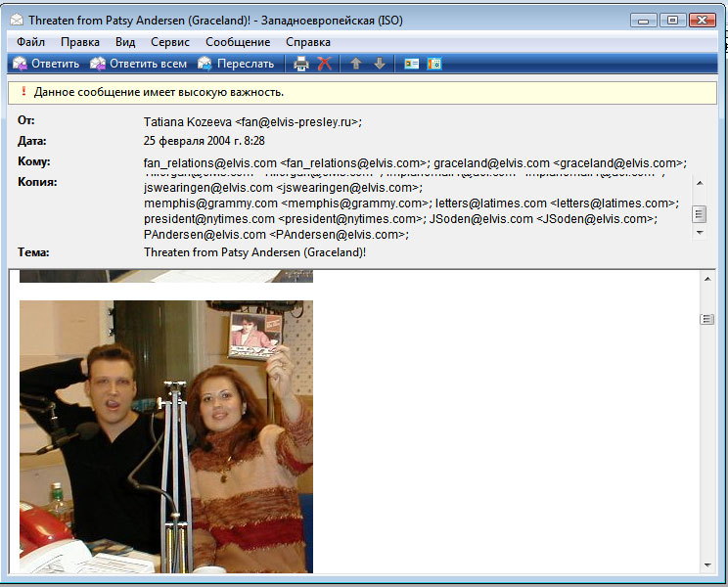Open the Справка menu
Image resolution: width=728 pixels, height=587 pixels.
[308, 42]
